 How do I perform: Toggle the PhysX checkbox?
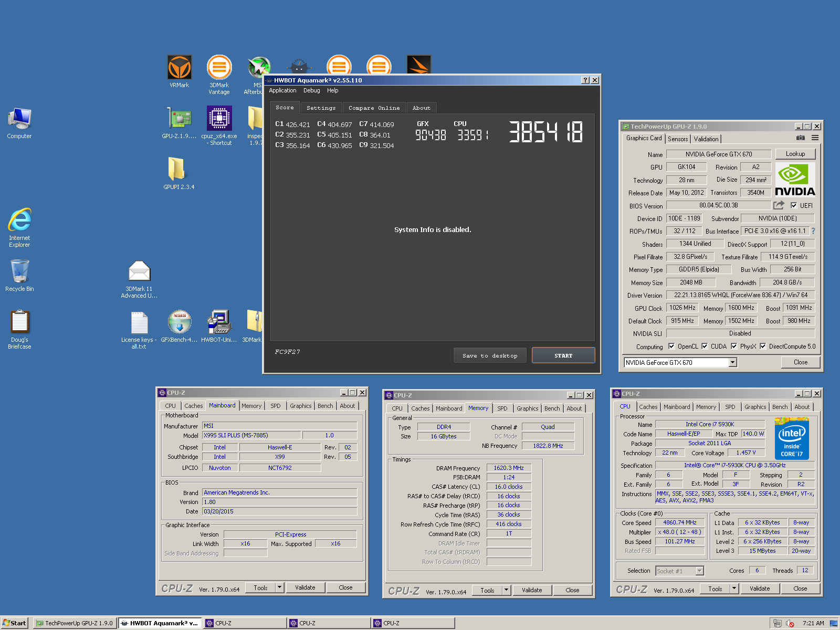[x=734, y=346]
